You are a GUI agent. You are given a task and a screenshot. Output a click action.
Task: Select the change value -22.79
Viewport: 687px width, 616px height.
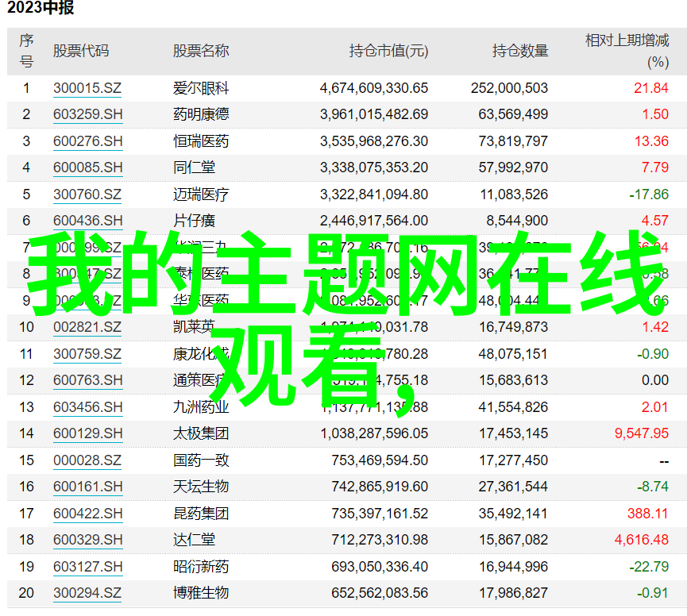[x=649, y=567]
